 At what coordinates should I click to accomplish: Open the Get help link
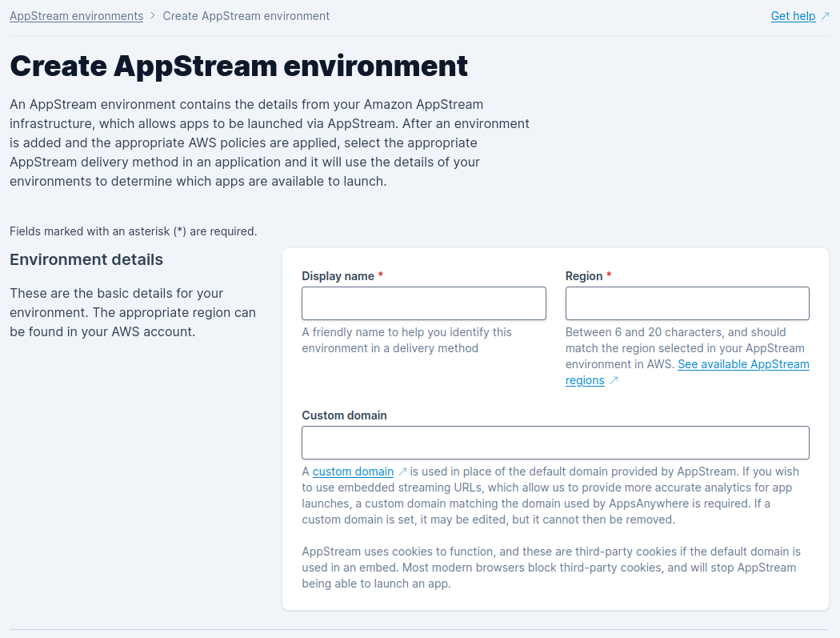pos(793,16)
